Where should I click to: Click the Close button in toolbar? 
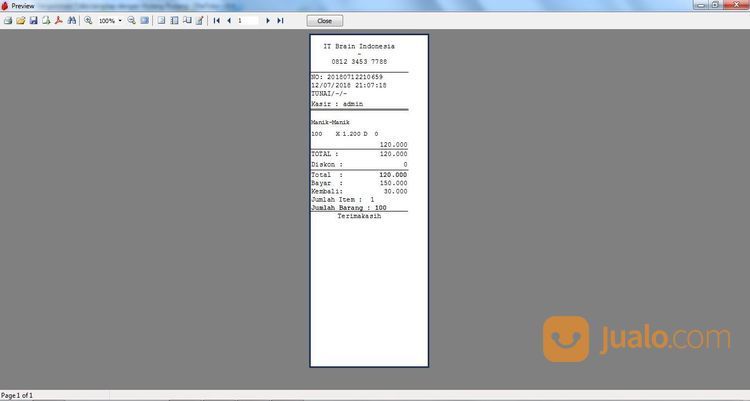coord(325,21)
